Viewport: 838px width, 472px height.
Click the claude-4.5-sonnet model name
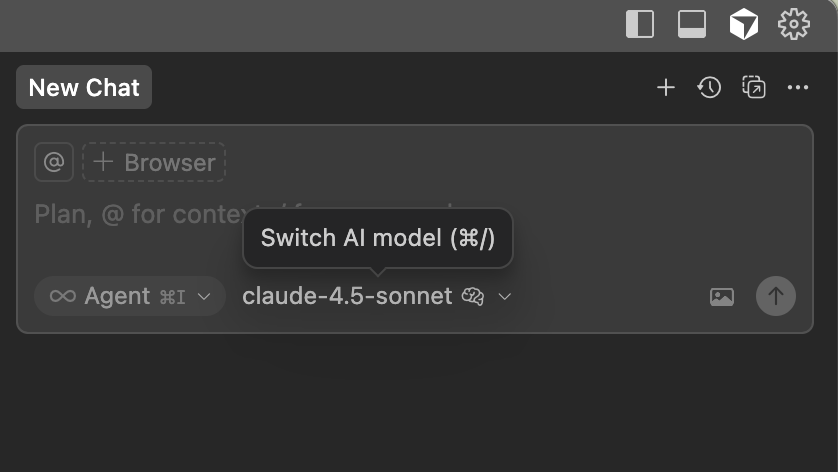(x=347, y=296)
